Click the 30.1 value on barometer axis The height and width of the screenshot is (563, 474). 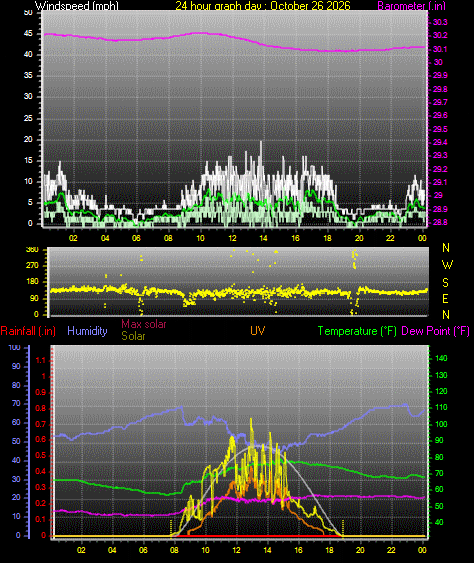pyautogui.click(x=440, y=49)
